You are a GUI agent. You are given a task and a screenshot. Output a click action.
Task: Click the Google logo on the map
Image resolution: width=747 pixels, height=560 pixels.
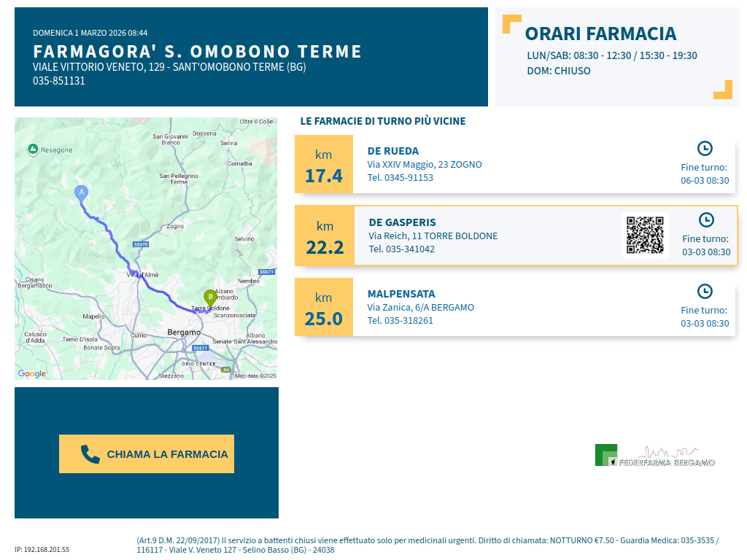coord(32,374)
